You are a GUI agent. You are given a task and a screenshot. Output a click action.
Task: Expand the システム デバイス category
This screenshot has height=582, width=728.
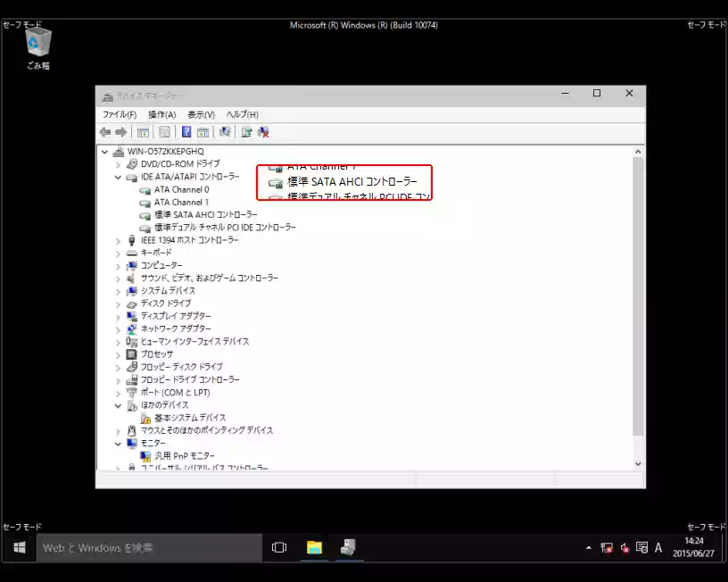118,292
